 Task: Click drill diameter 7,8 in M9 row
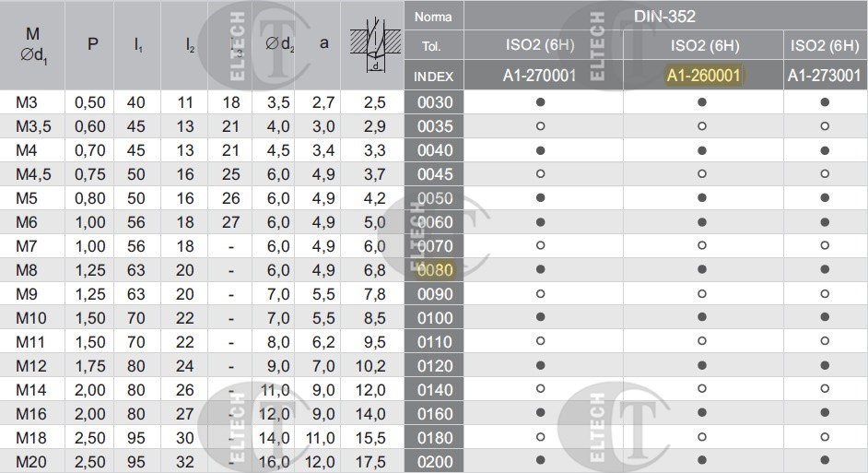point(375,294)
